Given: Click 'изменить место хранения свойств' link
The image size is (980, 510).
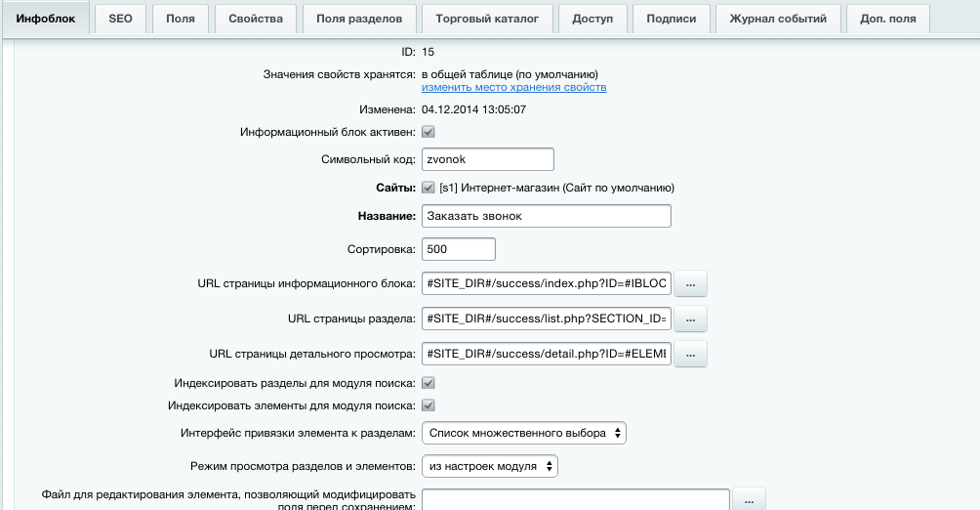Looking at the screenshot, I should click(513, 88).
